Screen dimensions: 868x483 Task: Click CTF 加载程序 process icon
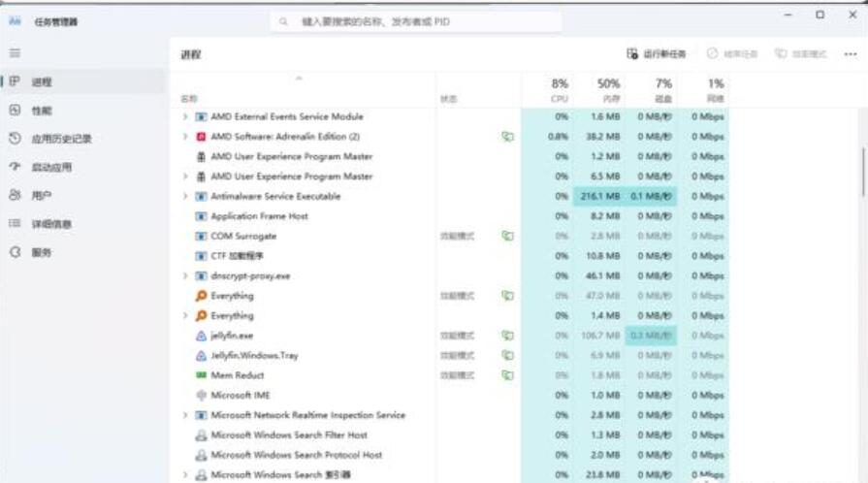(201, 256)
